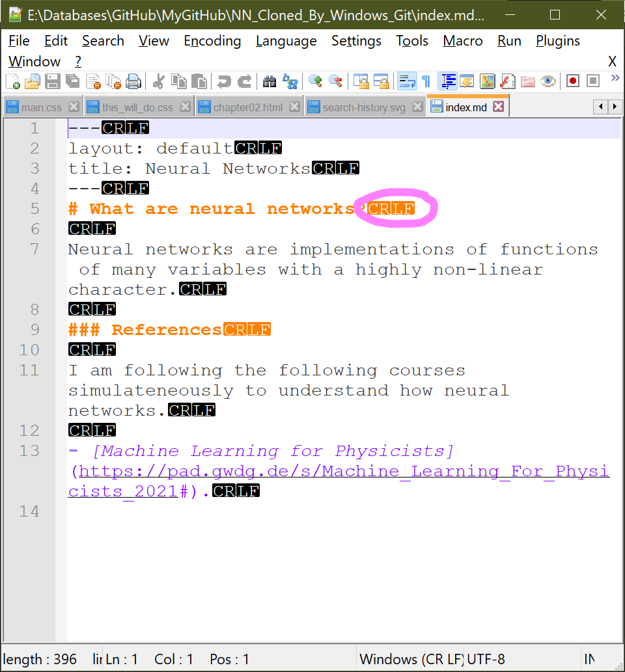
Task: Toggle word wrap in the toolbar
Action: coord(408,81)
